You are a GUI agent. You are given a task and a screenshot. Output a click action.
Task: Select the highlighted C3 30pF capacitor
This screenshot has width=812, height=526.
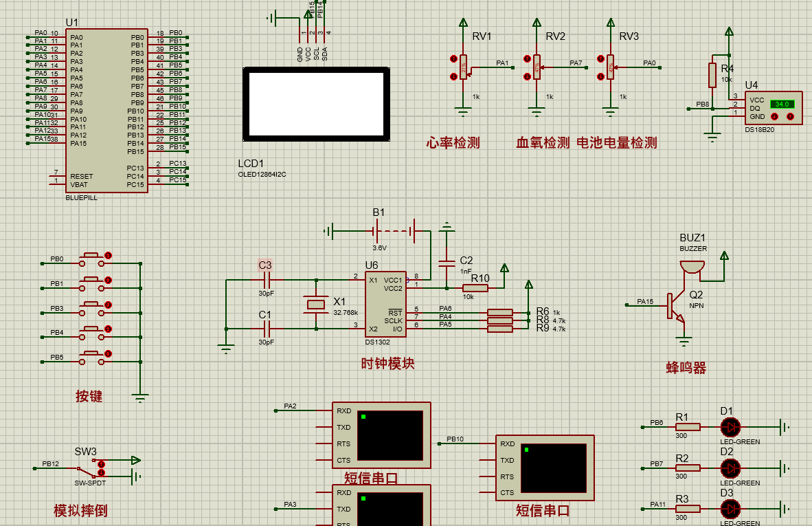267,280
